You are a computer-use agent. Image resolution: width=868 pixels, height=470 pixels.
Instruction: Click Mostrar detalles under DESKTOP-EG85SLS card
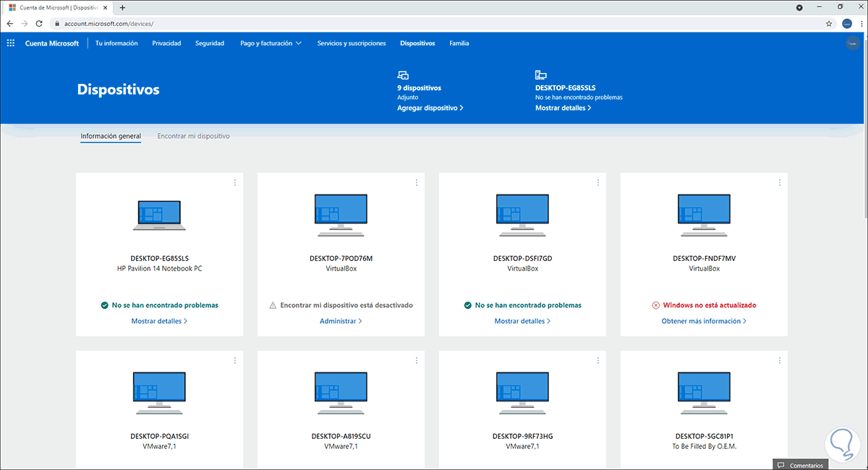[159, 321]
